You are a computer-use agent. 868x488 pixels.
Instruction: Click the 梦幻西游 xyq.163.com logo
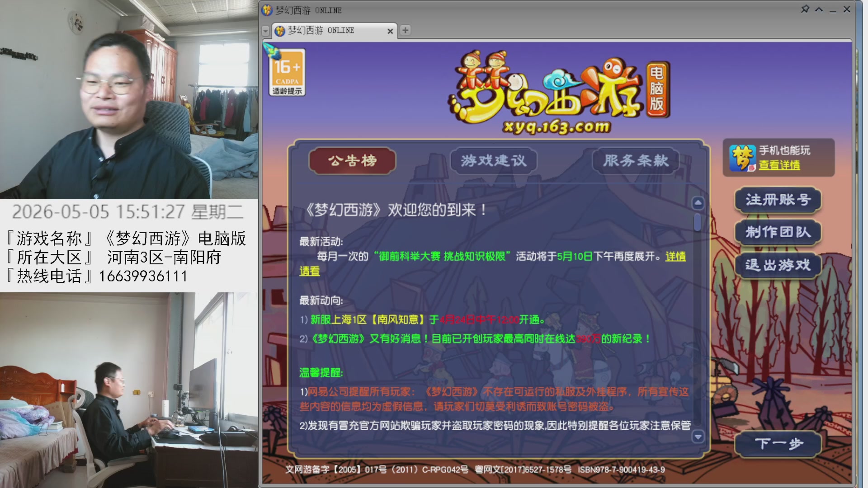[x=558, y=93]
